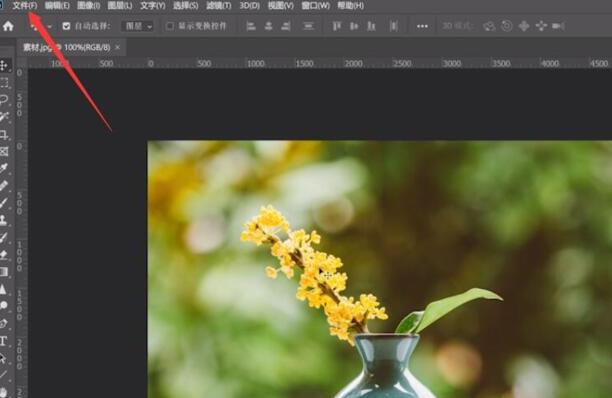Toggle the 自动选择 checkbox

pos(66,26)
